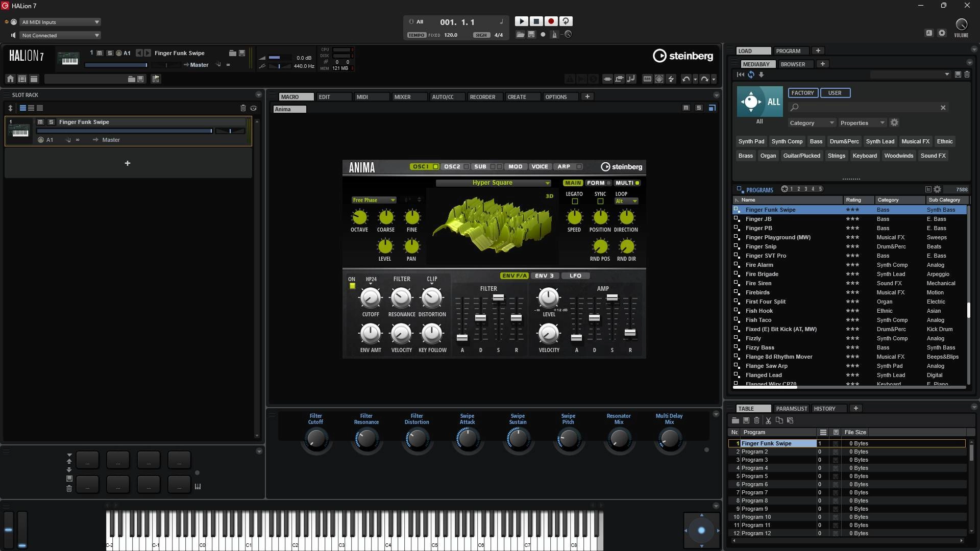Open the MediaBay attribute settings gear
This screenshot has width=980, height=551.
894,123
